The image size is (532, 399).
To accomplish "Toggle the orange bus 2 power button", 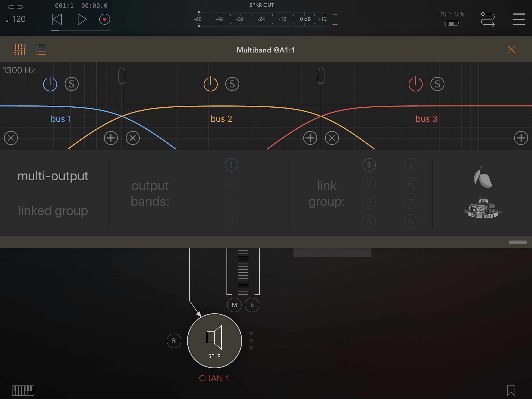I will point(211,84).
